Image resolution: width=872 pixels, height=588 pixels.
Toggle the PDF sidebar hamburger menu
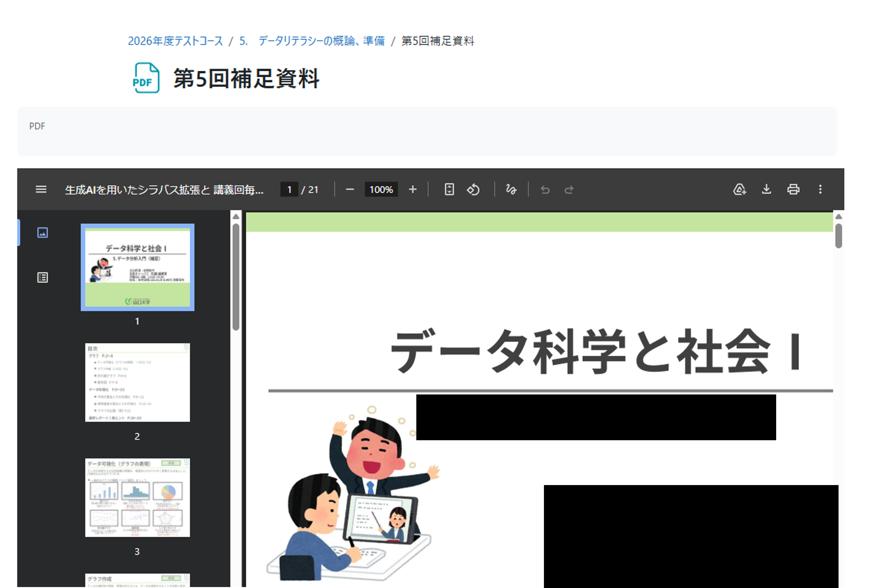(41, 189)
